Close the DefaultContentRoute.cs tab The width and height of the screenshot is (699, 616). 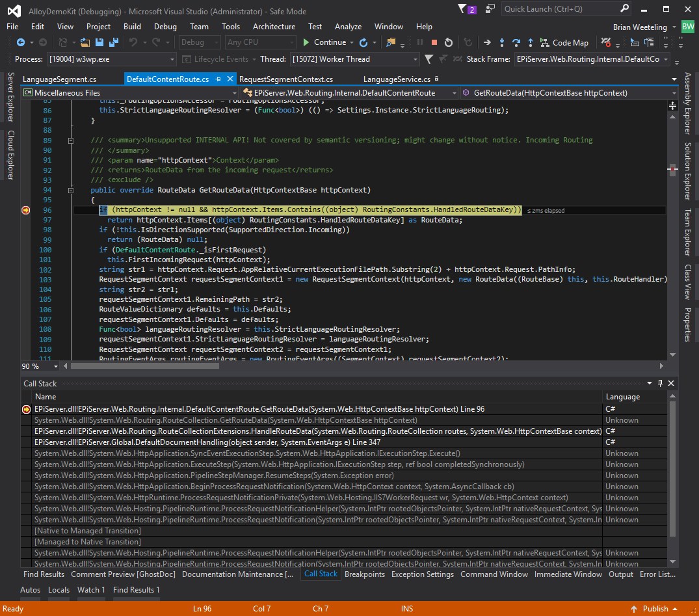[x=230, y=79]
